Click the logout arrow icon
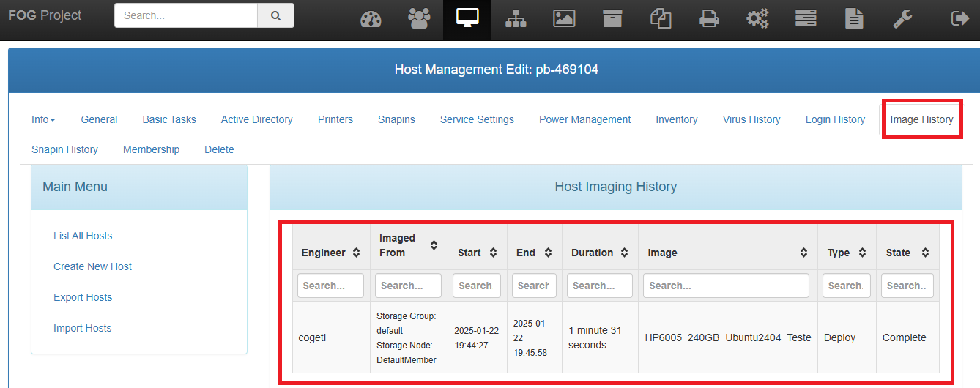Screen dimensions: 980x388 (959, 19)
